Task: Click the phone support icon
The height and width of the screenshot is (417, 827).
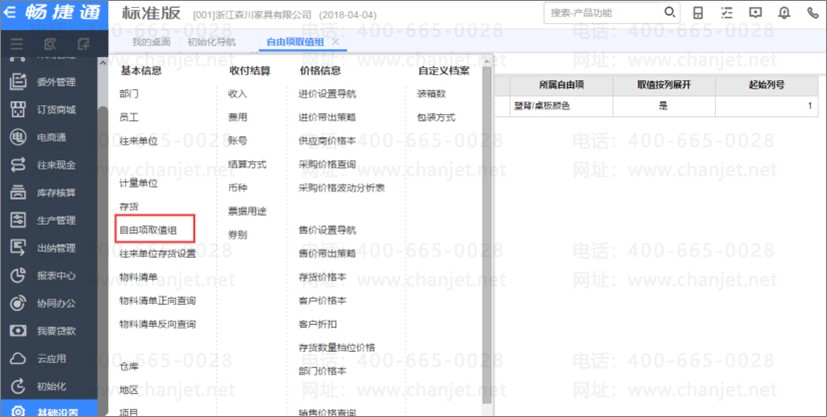Action: (x=813, y=13)
